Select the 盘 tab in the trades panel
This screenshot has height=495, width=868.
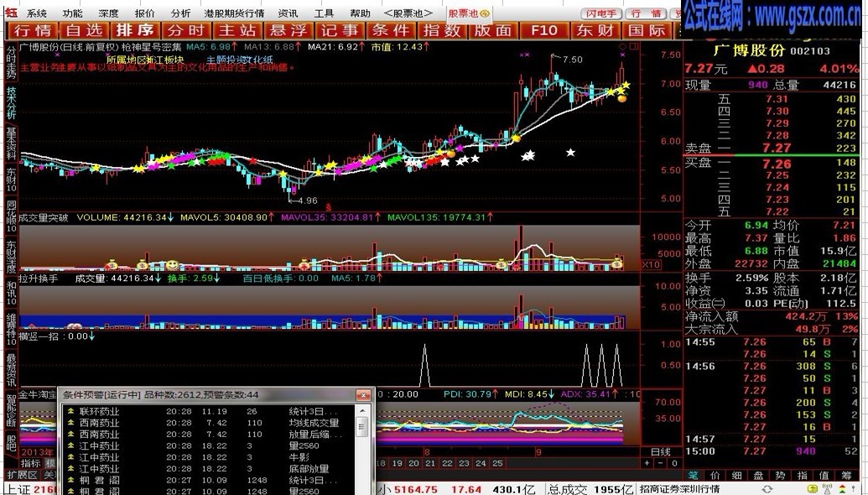coord(758,475)
